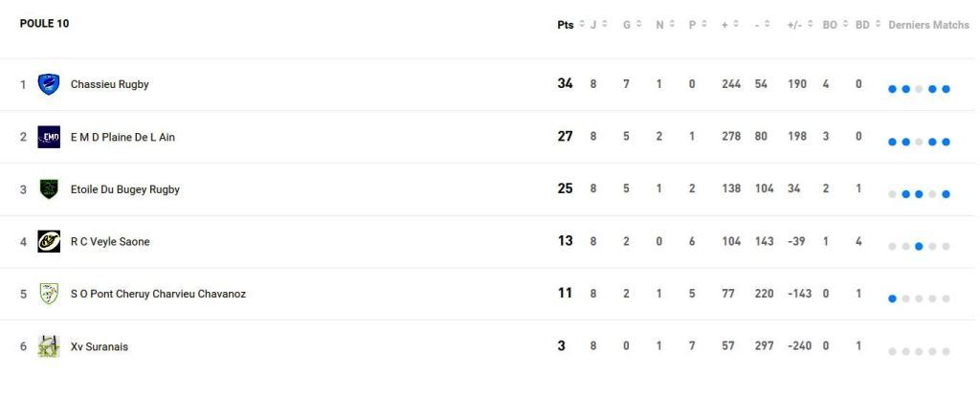Screen dimensions: 980x397
Task: Click the Chassieu Rugby team logo
Action: [x=49, y=84]
